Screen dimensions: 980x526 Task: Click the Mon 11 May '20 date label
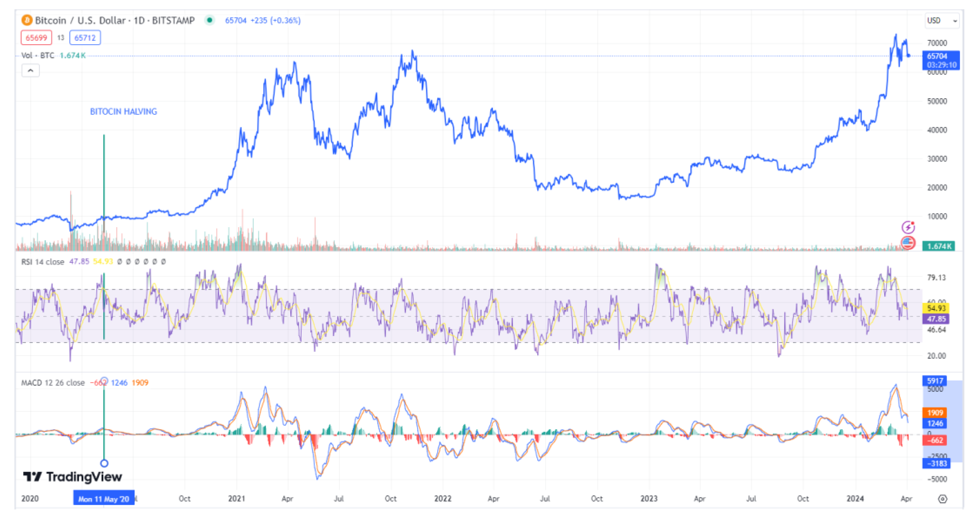103,498
